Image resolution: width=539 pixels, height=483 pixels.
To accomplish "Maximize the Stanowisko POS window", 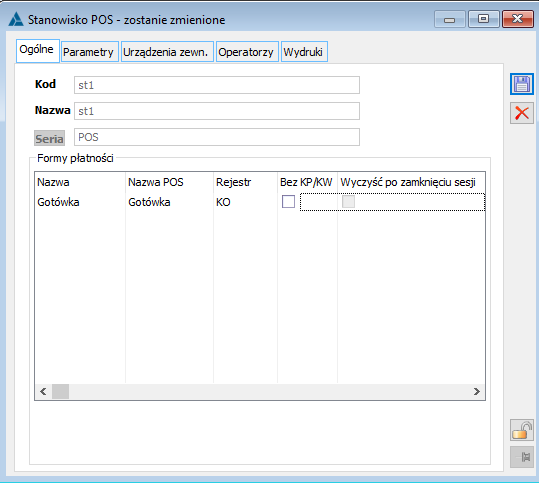I will click(x=483, y=19).
